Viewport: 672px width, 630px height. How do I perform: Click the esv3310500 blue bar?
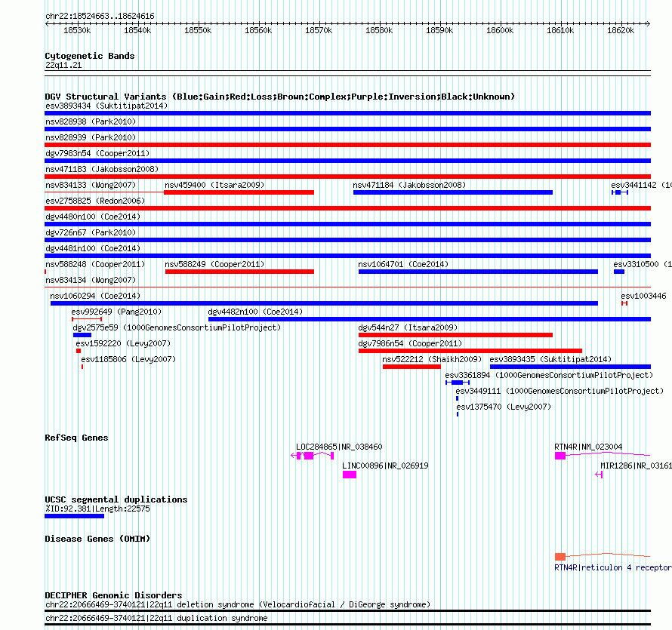[x=619, y=272]
